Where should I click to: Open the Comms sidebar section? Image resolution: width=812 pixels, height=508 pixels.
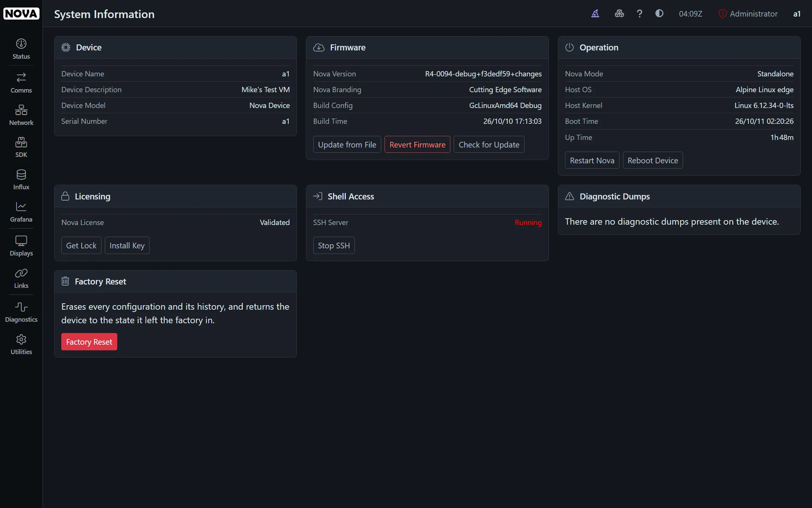[21, 83]
